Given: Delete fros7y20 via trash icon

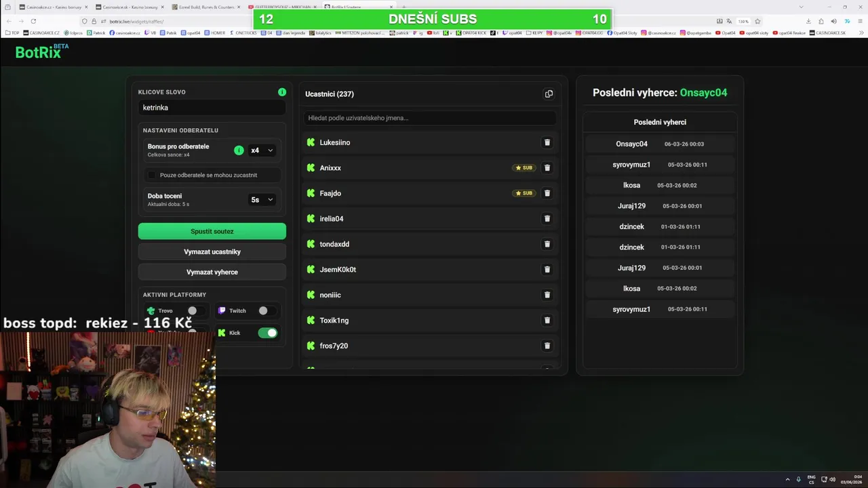Looking at the screenshot, I should [x=547, y=346].
